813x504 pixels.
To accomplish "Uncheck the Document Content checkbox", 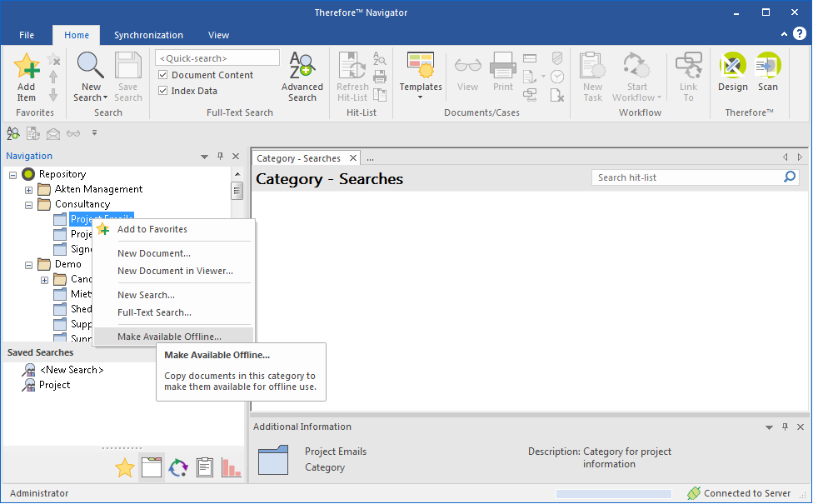I will [163, 75].
